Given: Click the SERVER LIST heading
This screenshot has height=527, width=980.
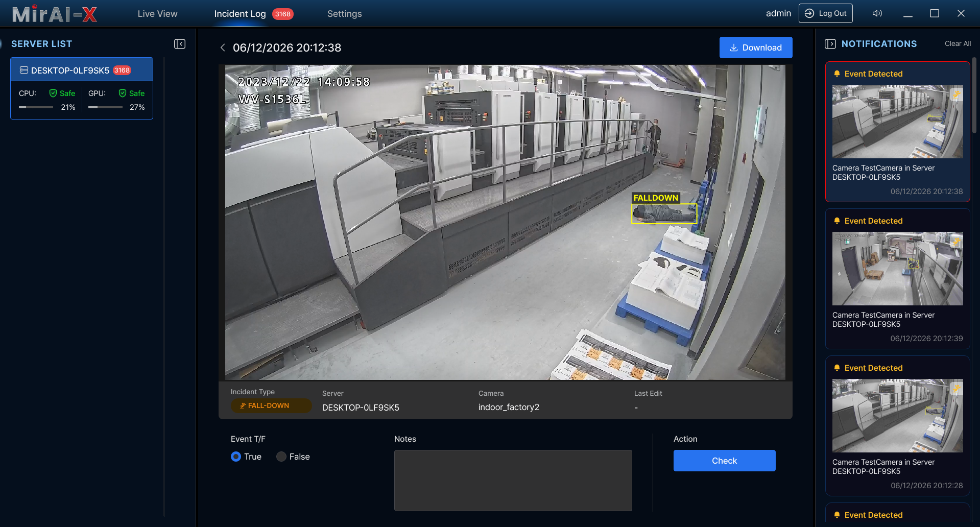Looking at the screenshot, I should coord(42,44).
